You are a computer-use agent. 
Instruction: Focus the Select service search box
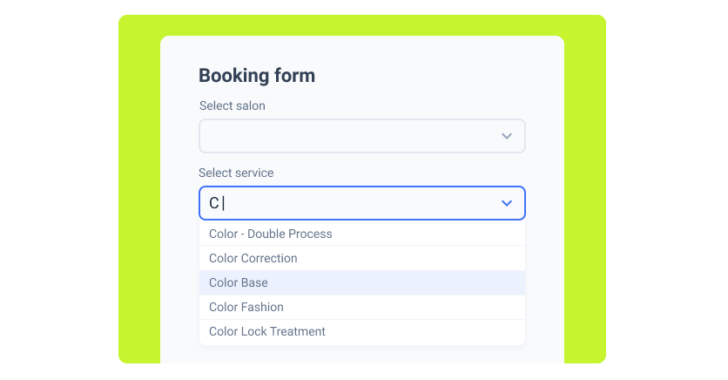362,203
